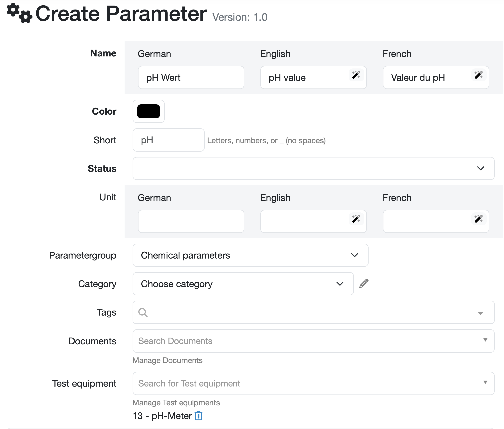Screen dimensions: 504x429
Task: Expand Test equipment search dropdown arrow
Action: 485,382
